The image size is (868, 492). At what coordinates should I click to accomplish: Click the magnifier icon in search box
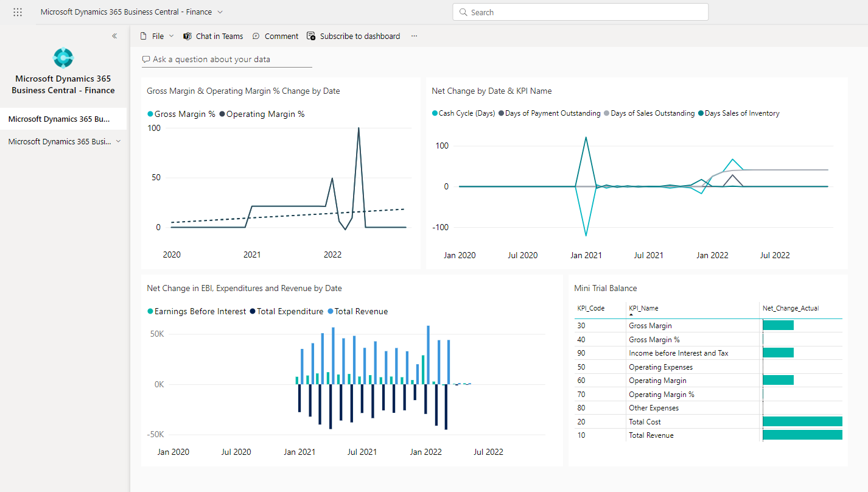point(463,12)
